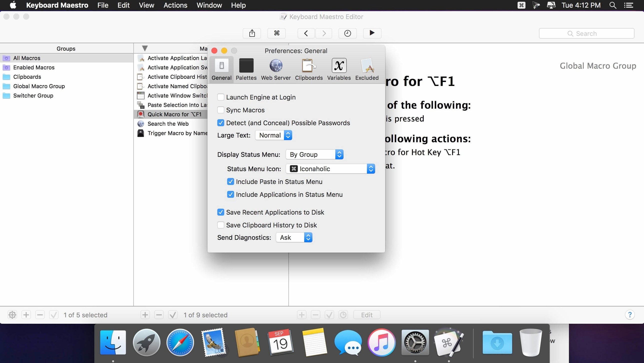Screen dimensions: 644x363
Task: Uncheck Include Paste in Status Menu
Action: coord(230,182)
